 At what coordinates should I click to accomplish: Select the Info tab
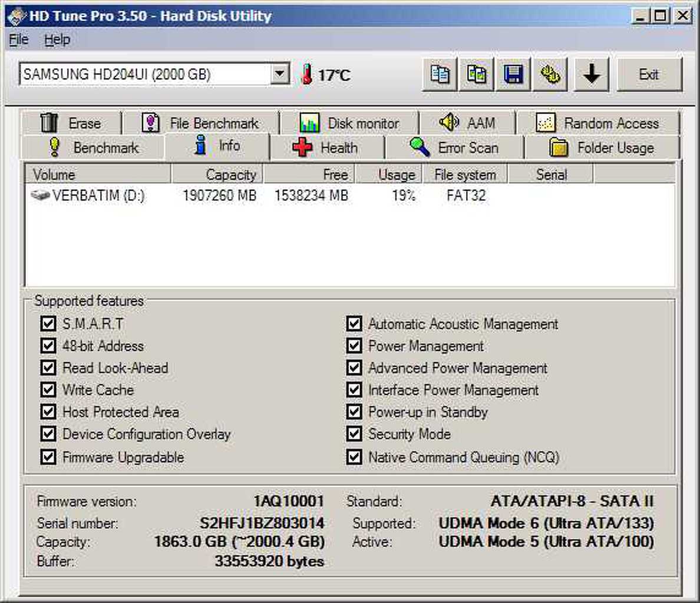217,146
